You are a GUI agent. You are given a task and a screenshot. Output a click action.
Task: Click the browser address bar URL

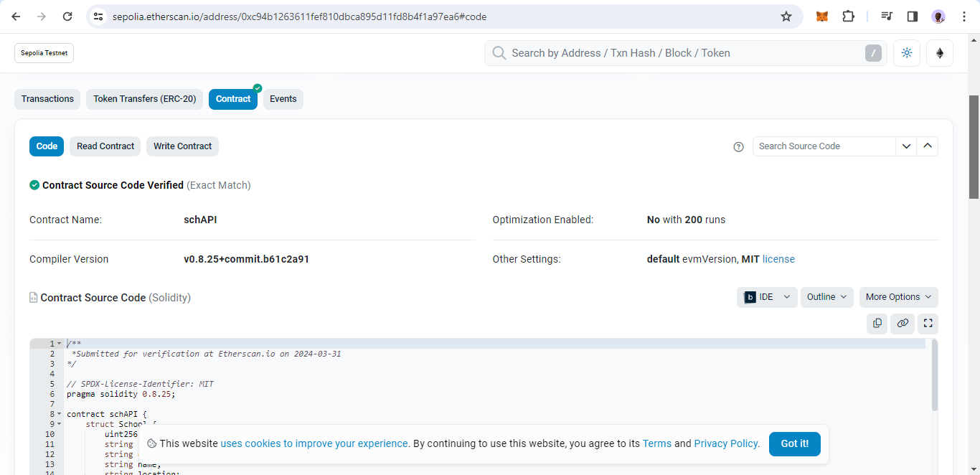click(299, 17)
